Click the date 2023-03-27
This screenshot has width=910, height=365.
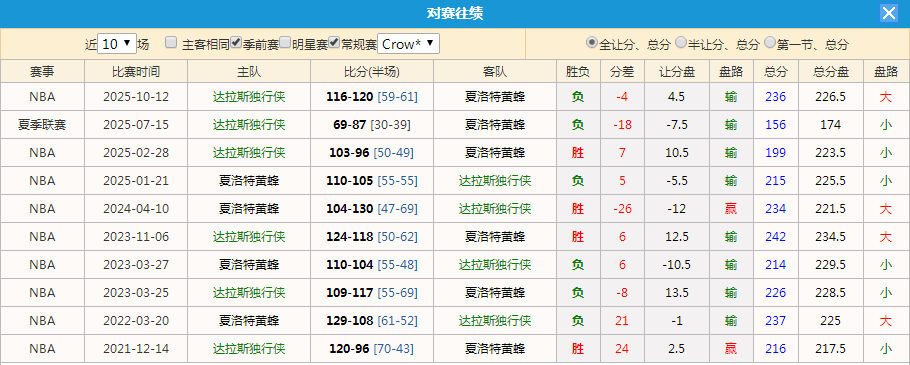136,265
